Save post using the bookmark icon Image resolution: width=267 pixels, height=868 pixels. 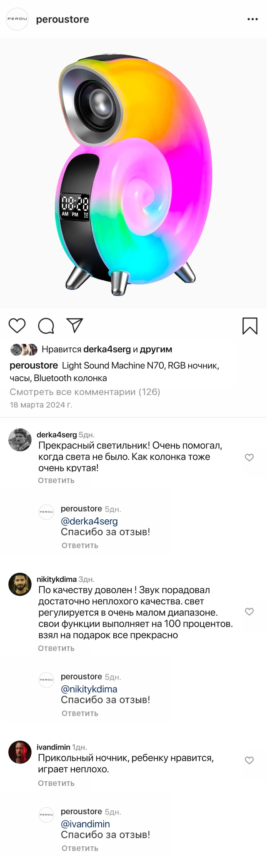point(250,326)
